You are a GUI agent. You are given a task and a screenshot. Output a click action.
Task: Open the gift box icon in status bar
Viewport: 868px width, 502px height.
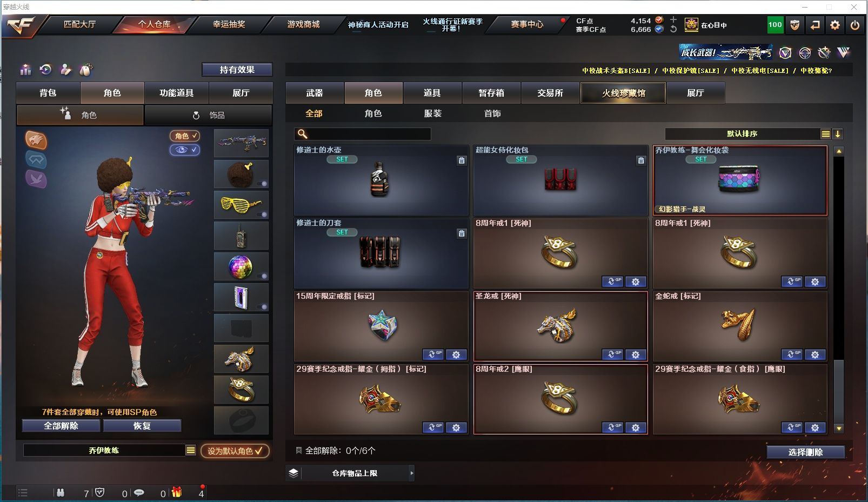coord(177,492)
